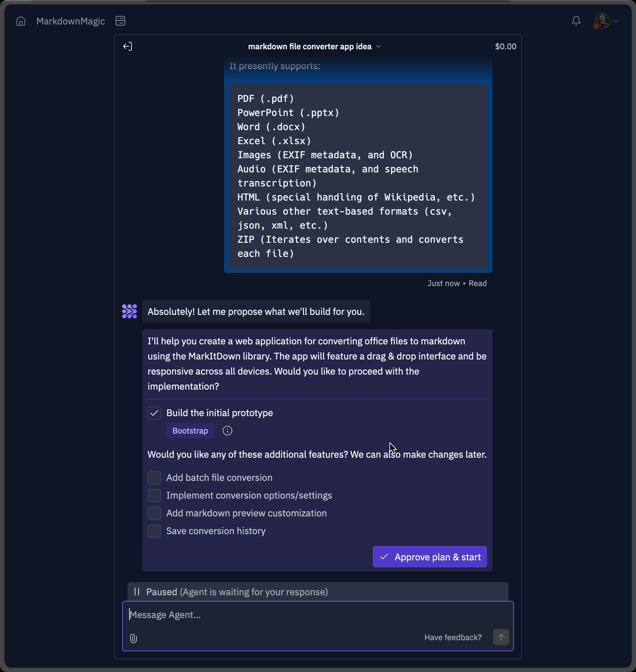Uncheck Build the initial prototype
Screen dimensions: 636x672
[x=154, y=413]
